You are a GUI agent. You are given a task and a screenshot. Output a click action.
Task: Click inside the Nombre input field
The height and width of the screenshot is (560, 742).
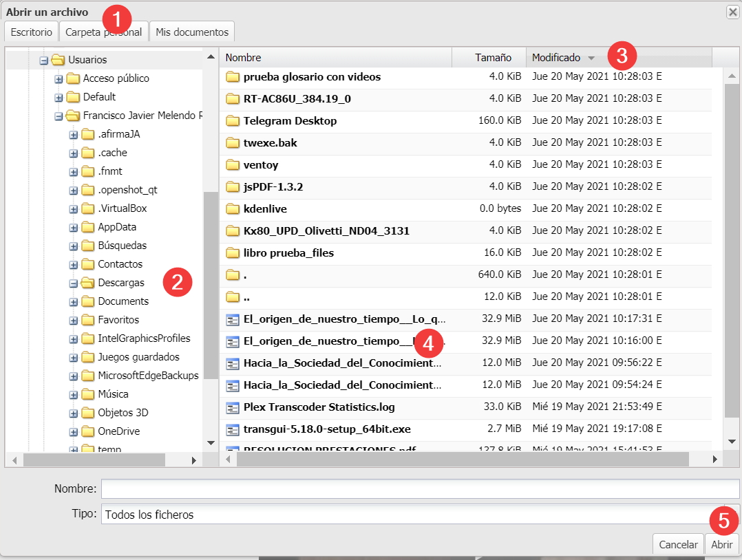pos(420,488)
